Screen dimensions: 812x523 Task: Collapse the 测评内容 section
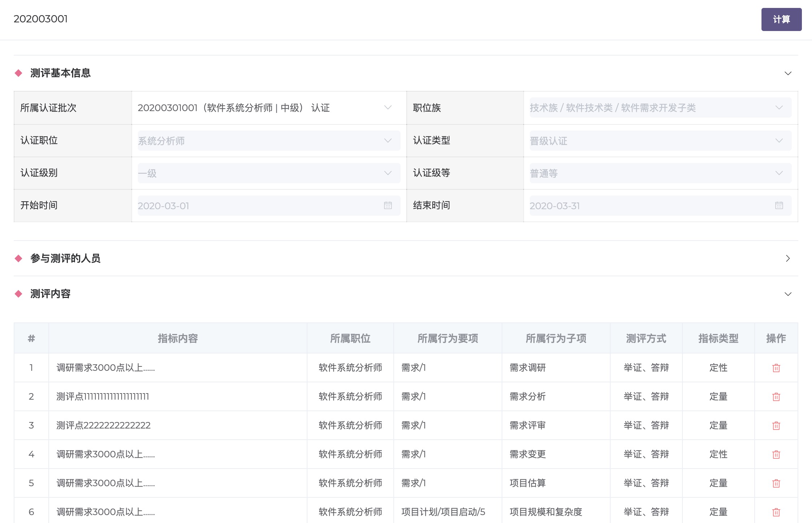click(788, 294)
